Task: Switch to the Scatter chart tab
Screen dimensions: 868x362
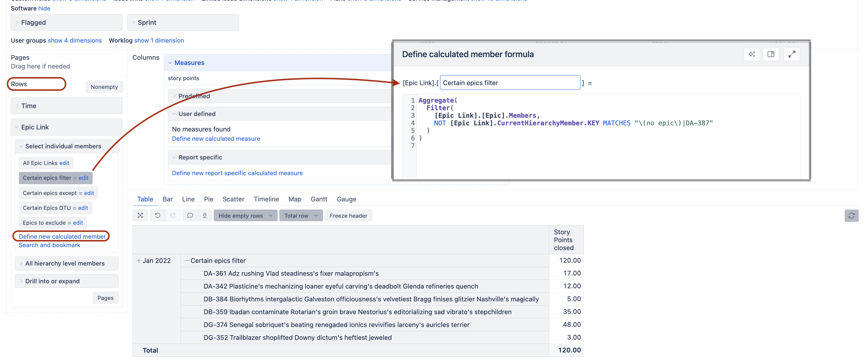Action: pyautogui.click(x=233, y=199)
